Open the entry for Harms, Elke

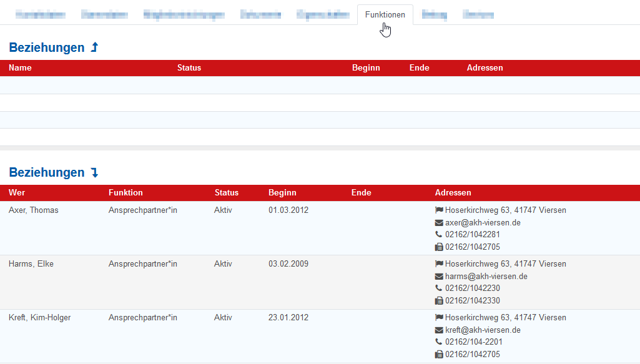[31, 264]
